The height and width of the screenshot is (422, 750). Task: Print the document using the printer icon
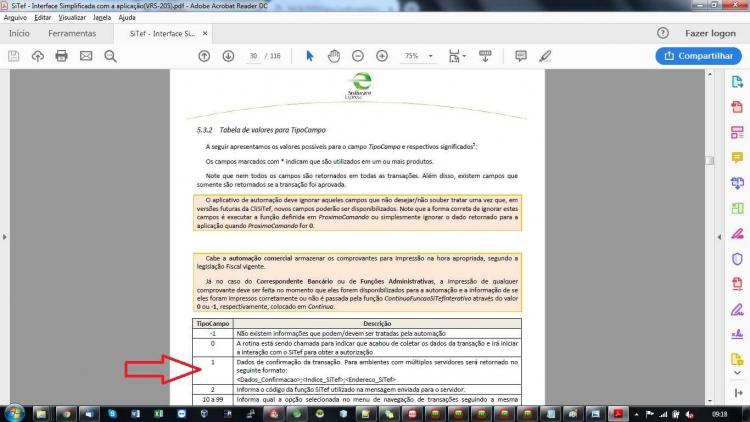[62, 56]
